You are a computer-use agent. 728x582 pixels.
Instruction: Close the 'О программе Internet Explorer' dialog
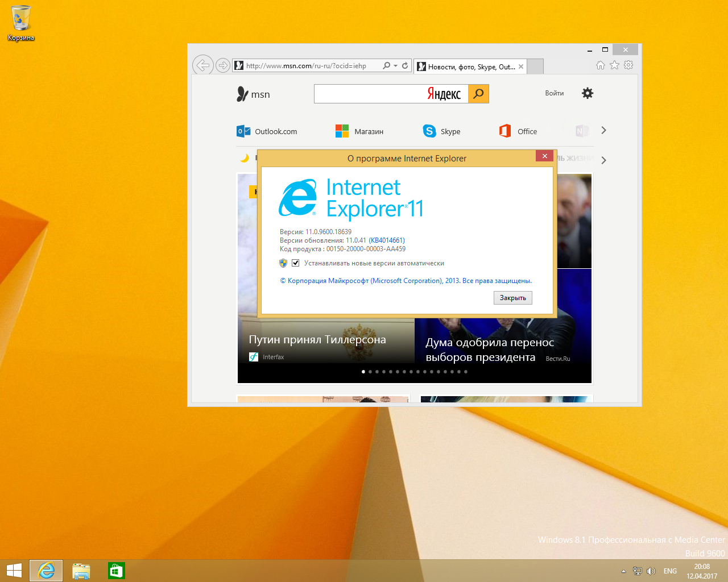(x=544, y=156)
